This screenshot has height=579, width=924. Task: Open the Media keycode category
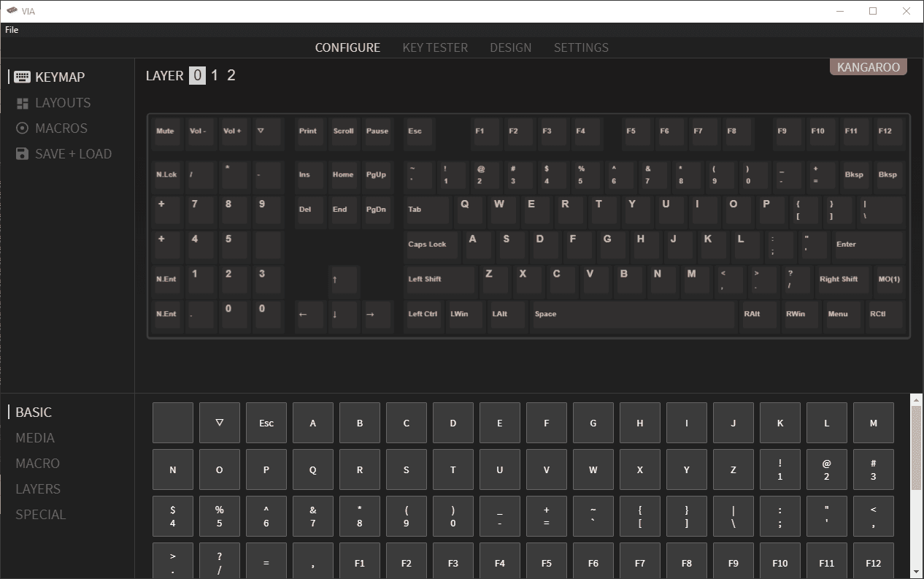35,438
